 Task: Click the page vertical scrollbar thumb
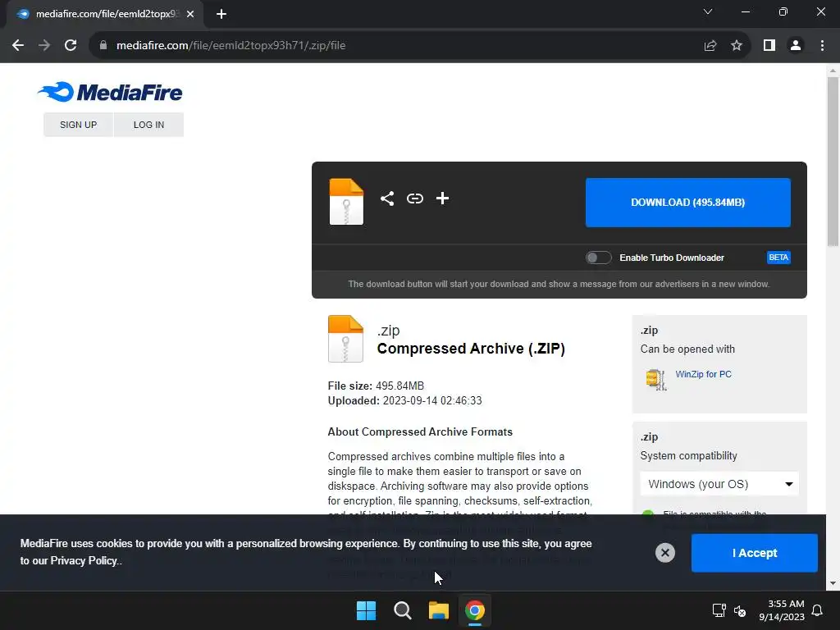[x=833, y=161]
